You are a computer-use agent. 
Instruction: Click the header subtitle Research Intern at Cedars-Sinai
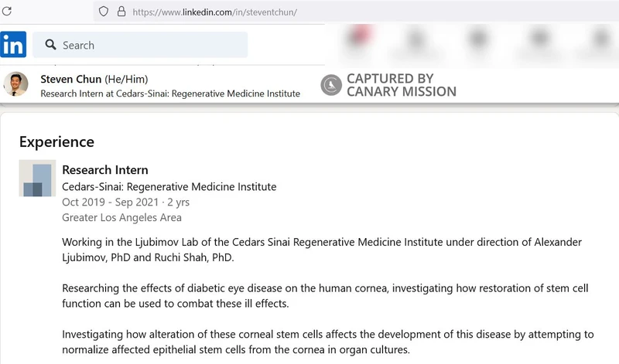(170, 94)
